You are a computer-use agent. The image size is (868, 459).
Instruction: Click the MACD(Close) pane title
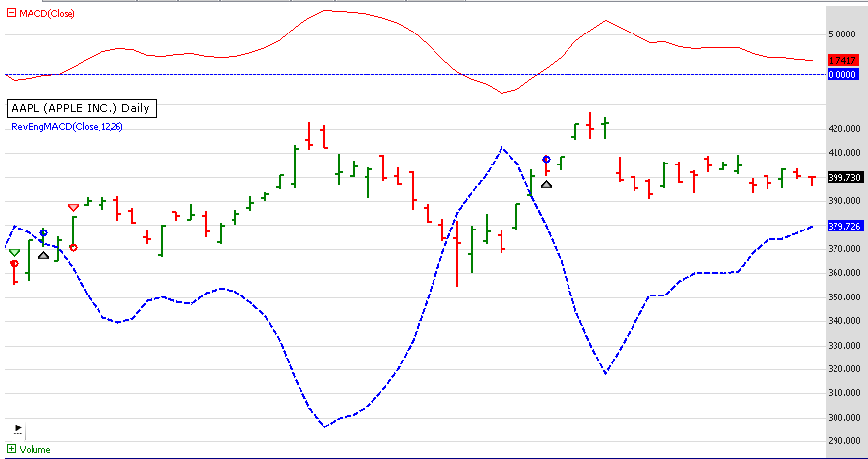pyautogui.click(x=46, y=14)
